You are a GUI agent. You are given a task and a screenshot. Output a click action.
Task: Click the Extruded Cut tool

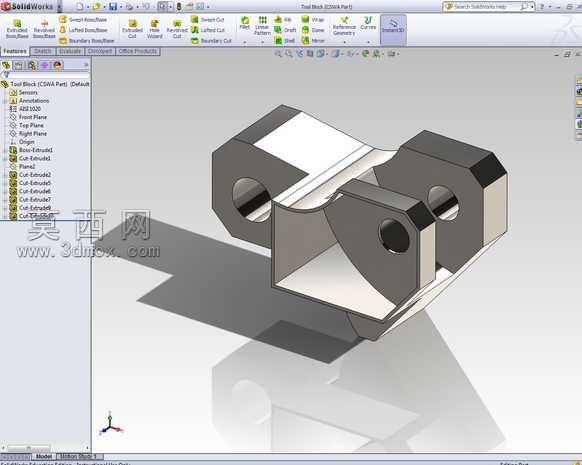click(132, 29)
